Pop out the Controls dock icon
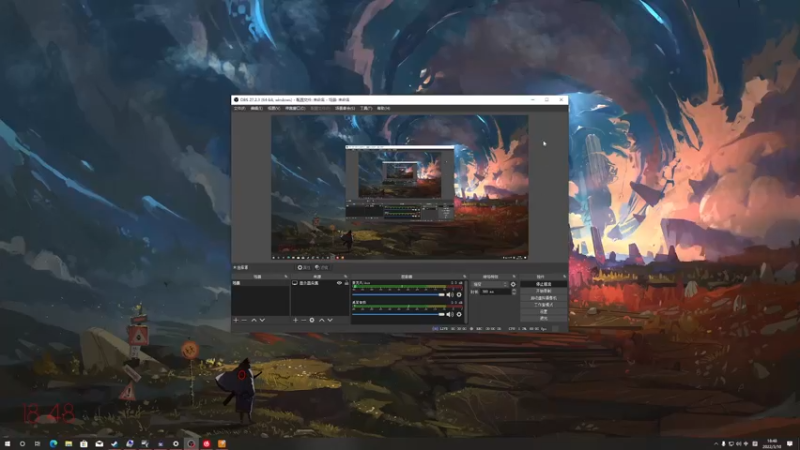 pos(564,277)
